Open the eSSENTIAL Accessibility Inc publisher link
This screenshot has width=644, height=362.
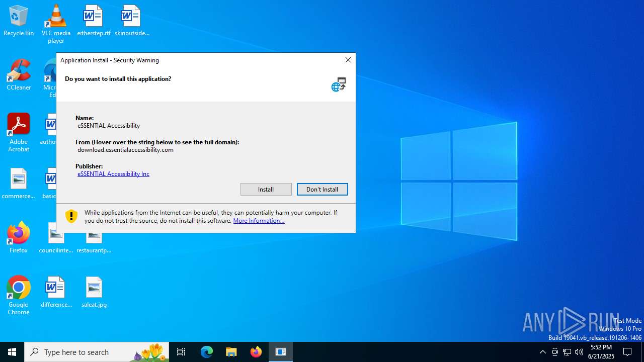pos(113,174)
